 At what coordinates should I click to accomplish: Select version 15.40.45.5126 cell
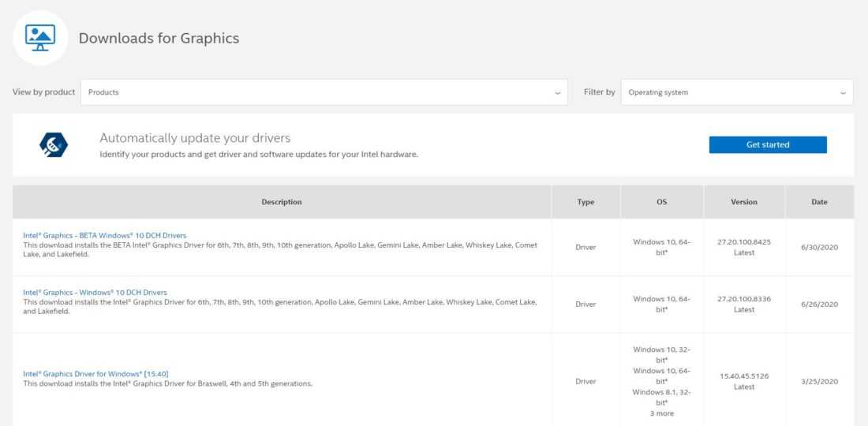pos(743,376)
